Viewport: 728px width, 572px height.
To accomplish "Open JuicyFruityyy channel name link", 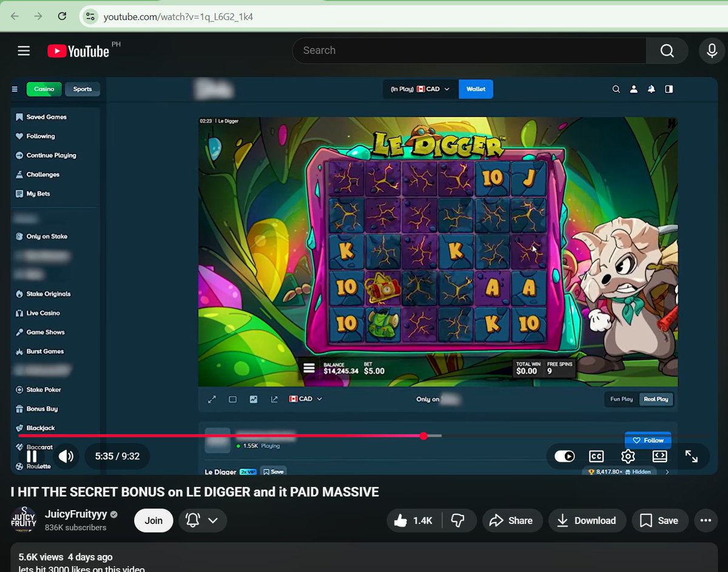I will tap(76, 514).
